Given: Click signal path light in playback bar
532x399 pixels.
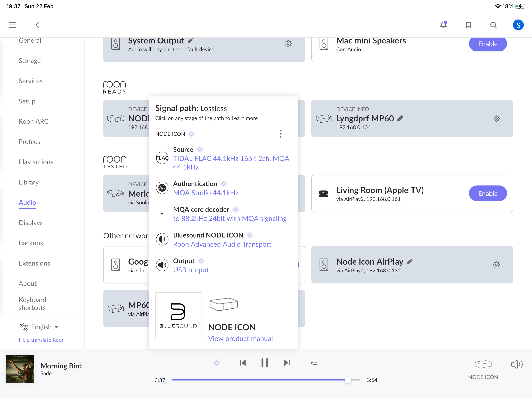Looking at the screenshot, I should click(x=217, y=363).
